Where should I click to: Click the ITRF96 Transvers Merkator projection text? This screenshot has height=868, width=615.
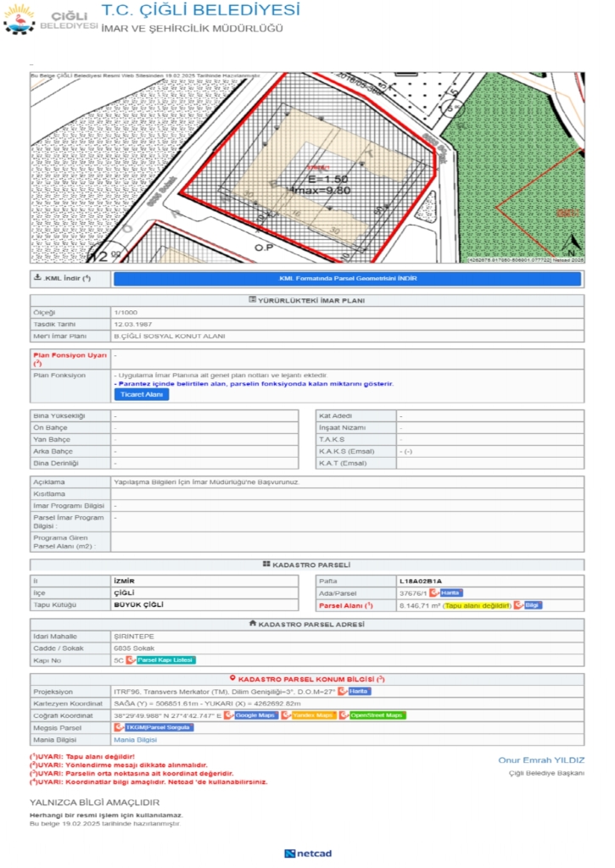click(x=225, y=692)
